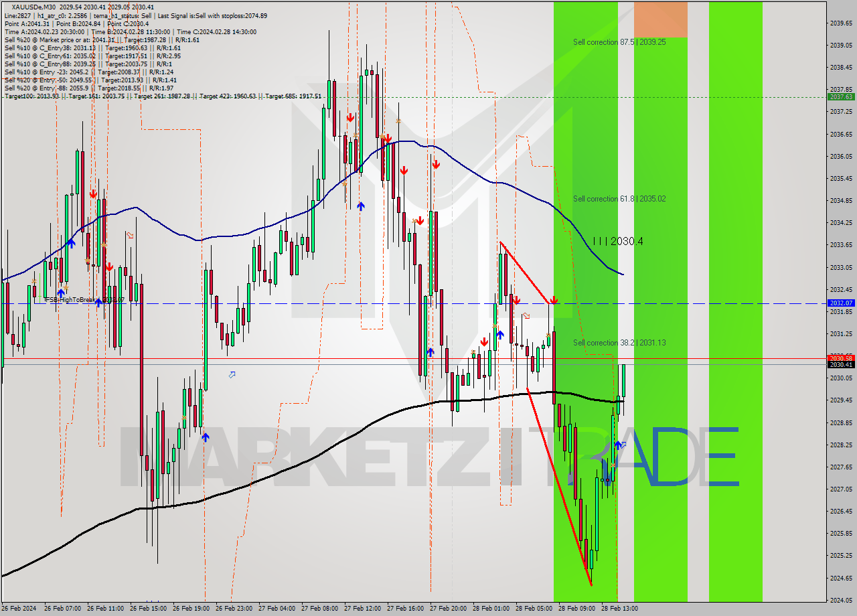
Task: Click the hollow blue arrow above 26 Feb 23:00
Action: coord(232,375)
